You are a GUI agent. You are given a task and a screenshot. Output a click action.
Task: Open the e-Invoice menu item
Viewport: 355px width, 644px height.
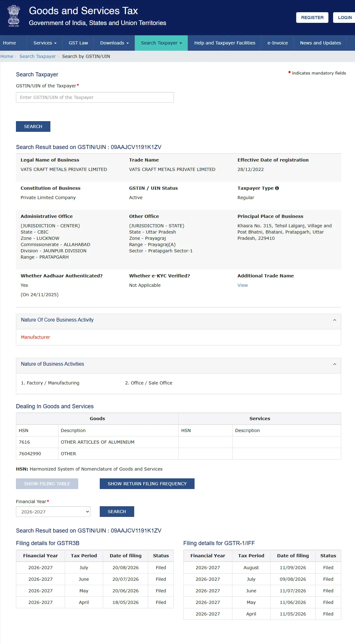pos(277,43)
